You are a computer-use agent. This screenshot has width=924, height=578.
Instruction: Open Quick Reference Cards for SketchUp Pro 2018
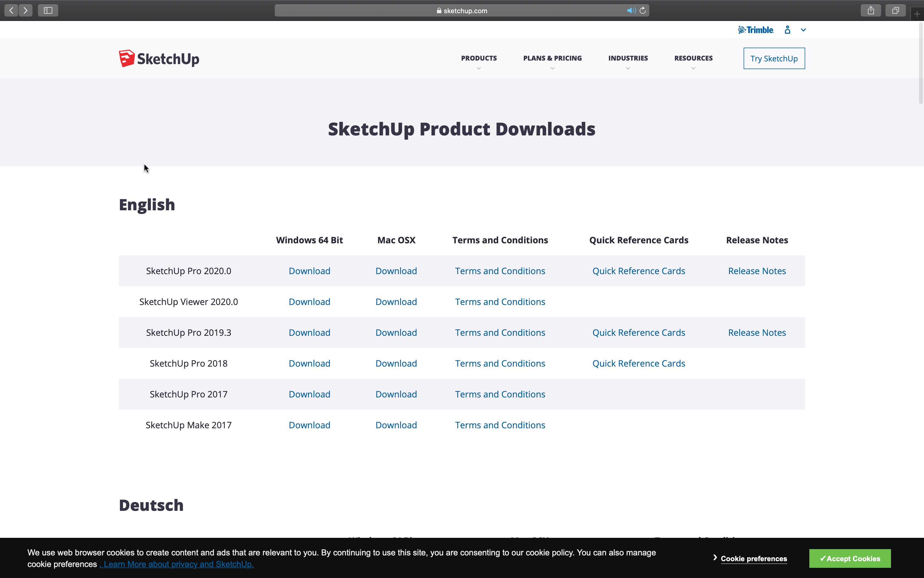click(639, 364)
